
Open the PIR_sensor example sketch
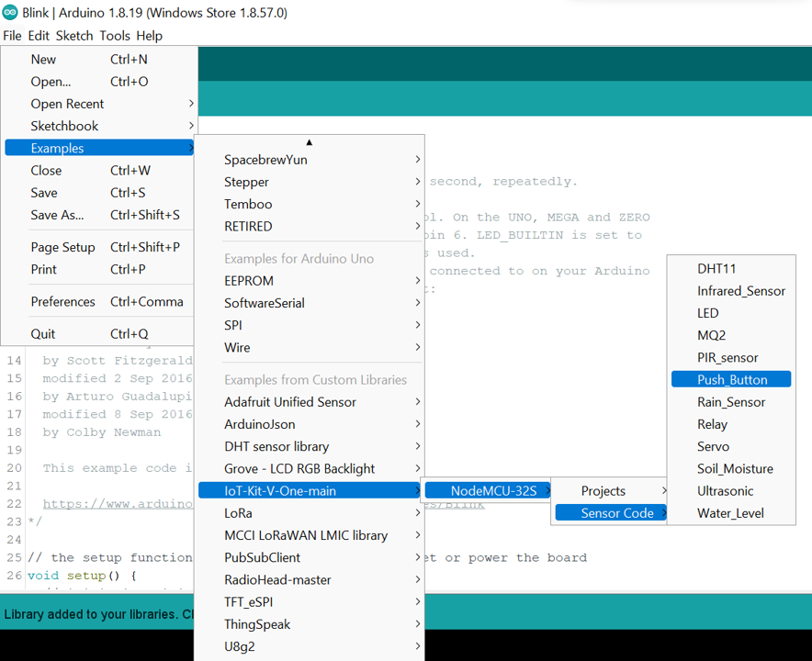click(x=731, y=358)
